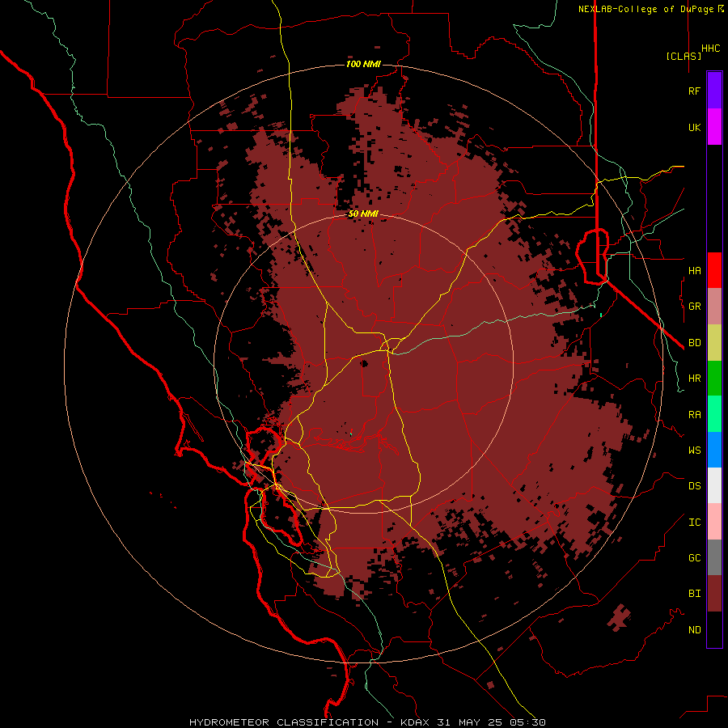The width and height of the screenshot is (728, 728).
Task: Click the BI dark red legend swatch
Action: [x=714, y=594]
